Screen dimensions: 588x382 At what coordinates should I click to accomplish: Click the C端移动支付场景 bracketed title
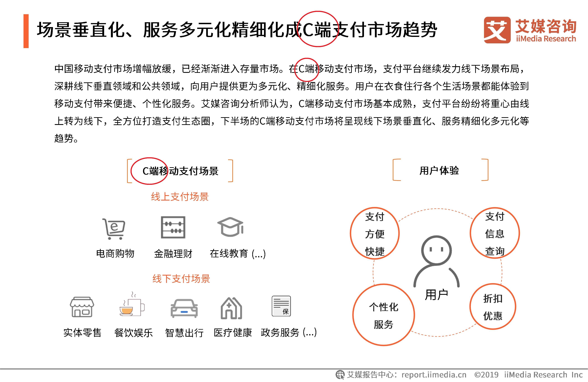[180, 171]
